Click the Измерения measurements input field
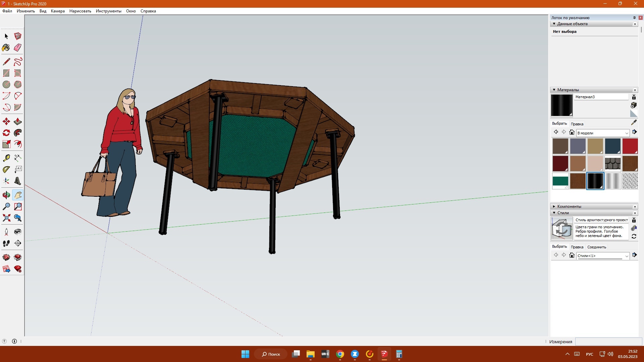 tap(608, 342)
